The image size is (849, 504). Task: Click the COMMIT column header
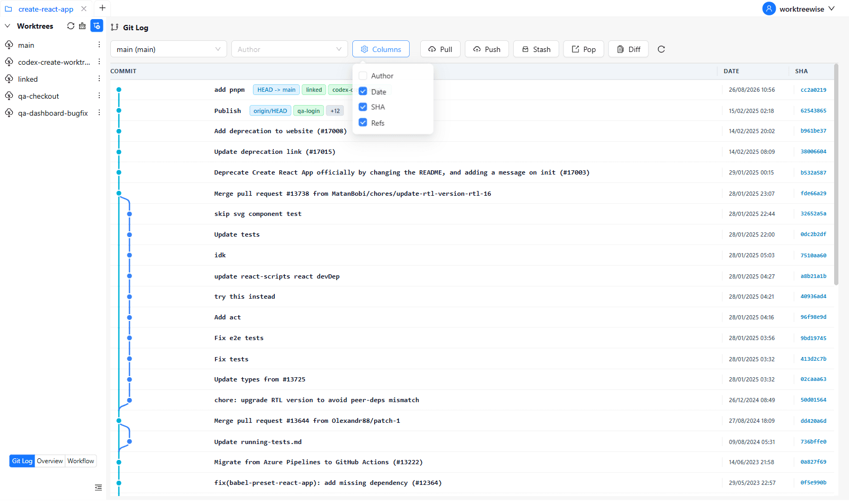pyautogui.click(x=123, y=71)
